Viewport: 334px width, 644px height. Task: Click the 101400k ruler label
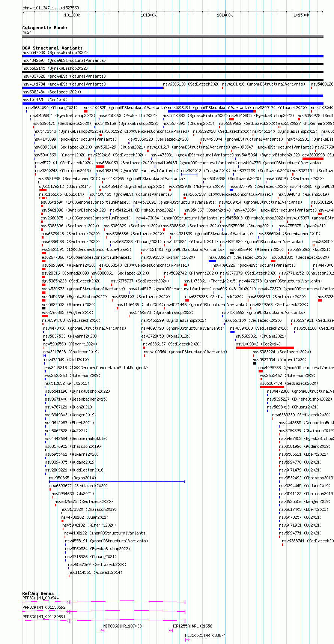tap(225, 15)
